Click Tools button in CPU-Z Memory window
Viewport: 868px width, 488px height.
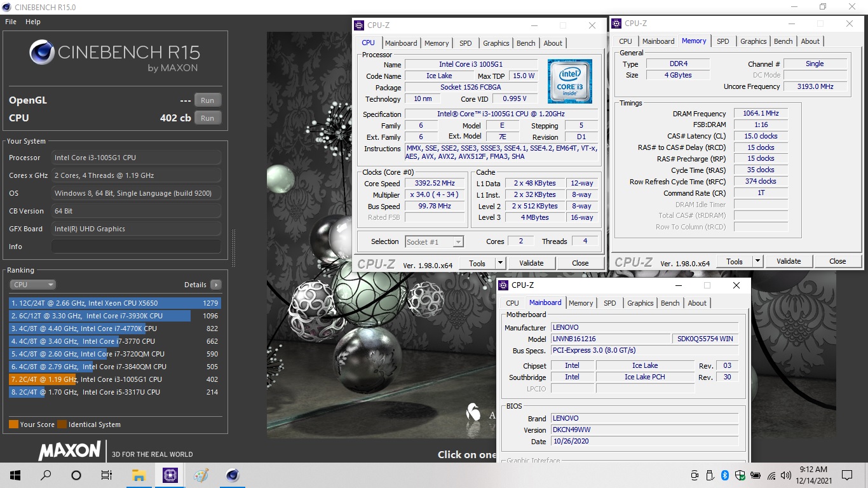pos(735,261)
